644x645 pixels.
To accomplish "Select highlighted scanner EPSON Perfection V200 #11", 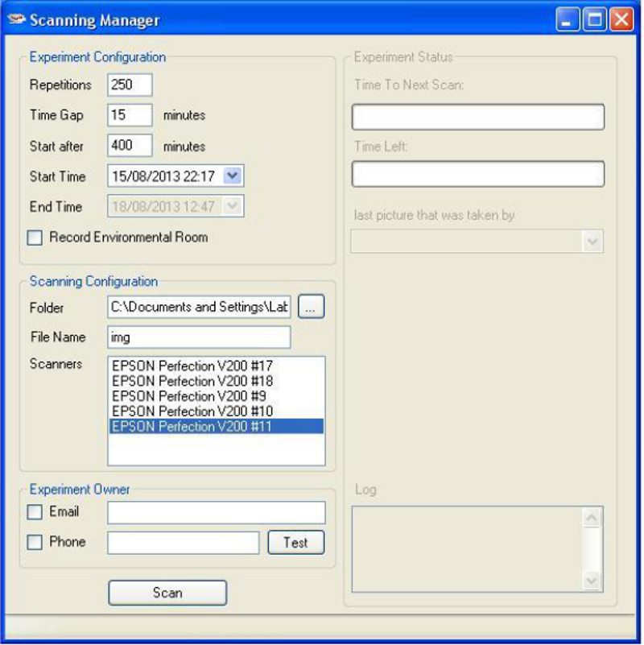I will coord(217,426).
